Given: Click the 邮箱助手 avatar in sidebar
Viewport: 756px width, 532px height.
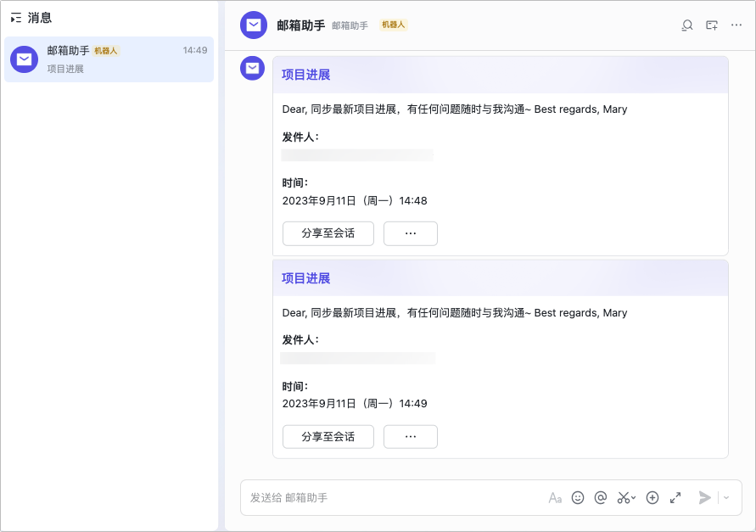Looking at the screenshot, I should click(x=24, y=59).
